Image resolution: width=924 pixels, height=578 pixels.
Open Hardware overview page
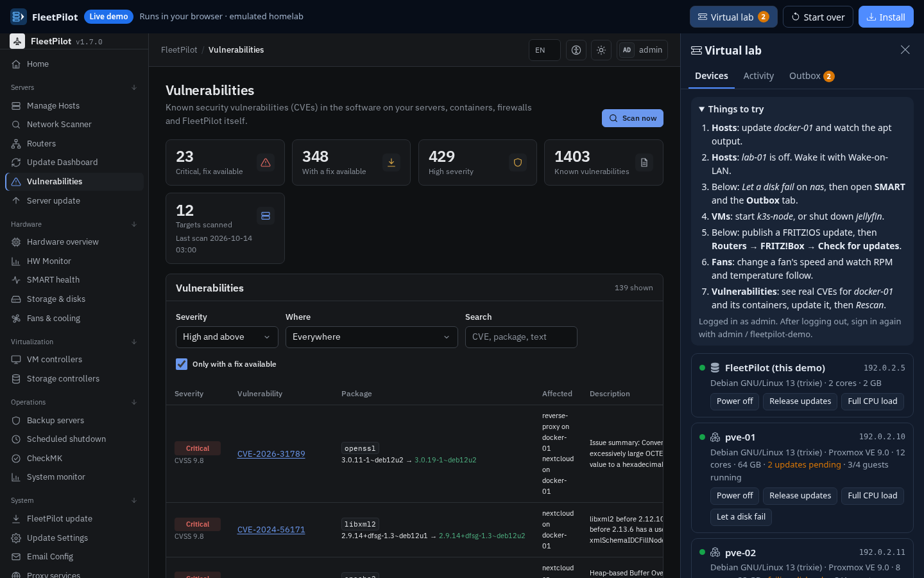pyautogui.click(x=74, y=242)
